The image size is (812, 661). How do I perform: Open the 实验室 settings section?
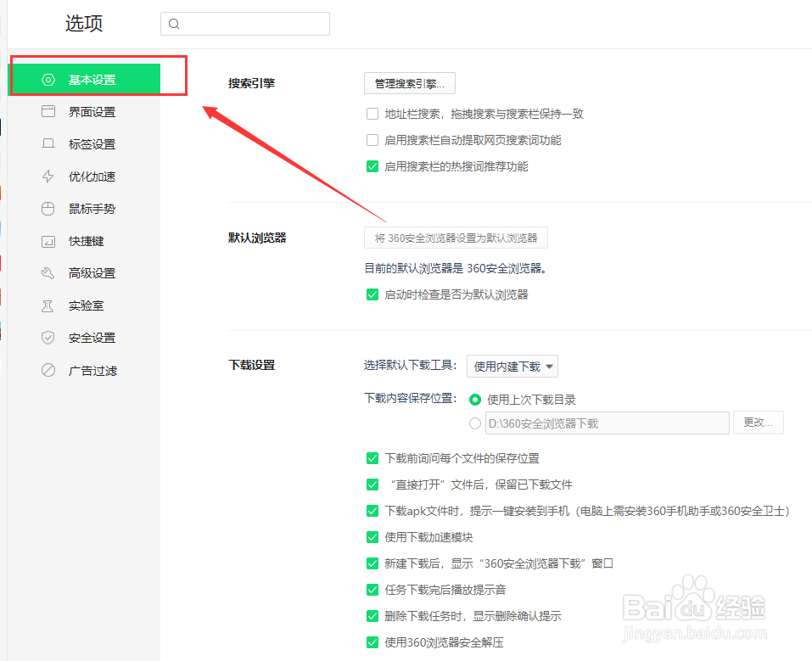click(x=49, y=305)
